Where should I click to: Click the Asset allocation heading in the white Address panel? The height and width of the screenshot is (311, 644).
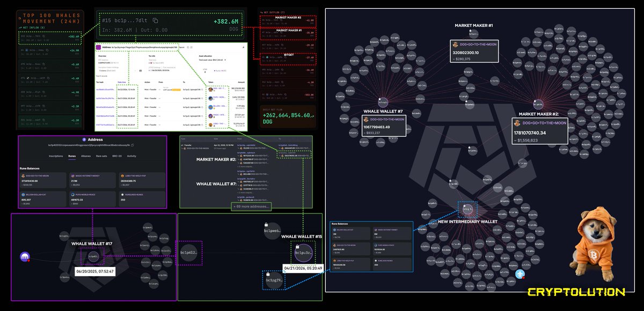click(x=206, y=56)
